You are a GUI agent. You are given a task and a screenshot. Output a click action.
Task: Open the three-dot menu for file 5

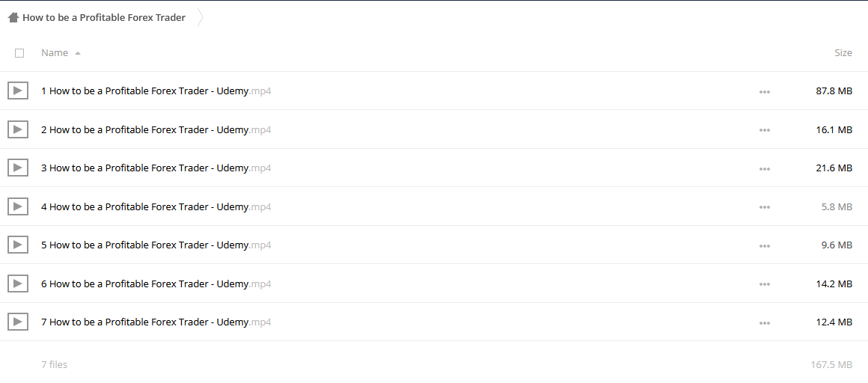tap(765, 246)
